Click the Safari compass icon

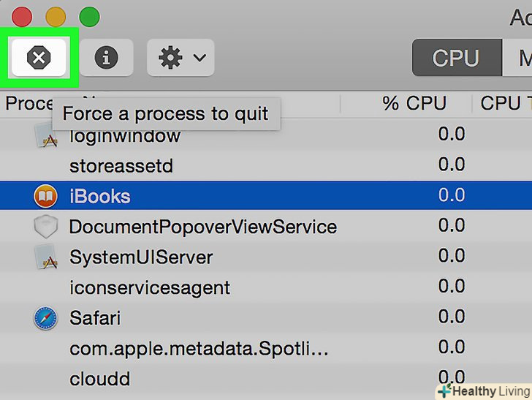(x=45, y=318)
